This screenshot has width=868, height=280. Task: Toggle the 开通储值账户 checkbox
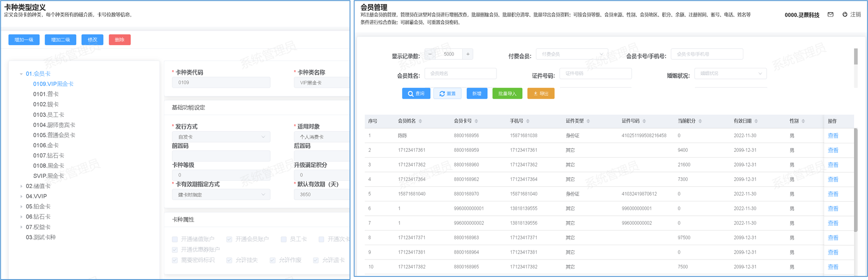175,239
